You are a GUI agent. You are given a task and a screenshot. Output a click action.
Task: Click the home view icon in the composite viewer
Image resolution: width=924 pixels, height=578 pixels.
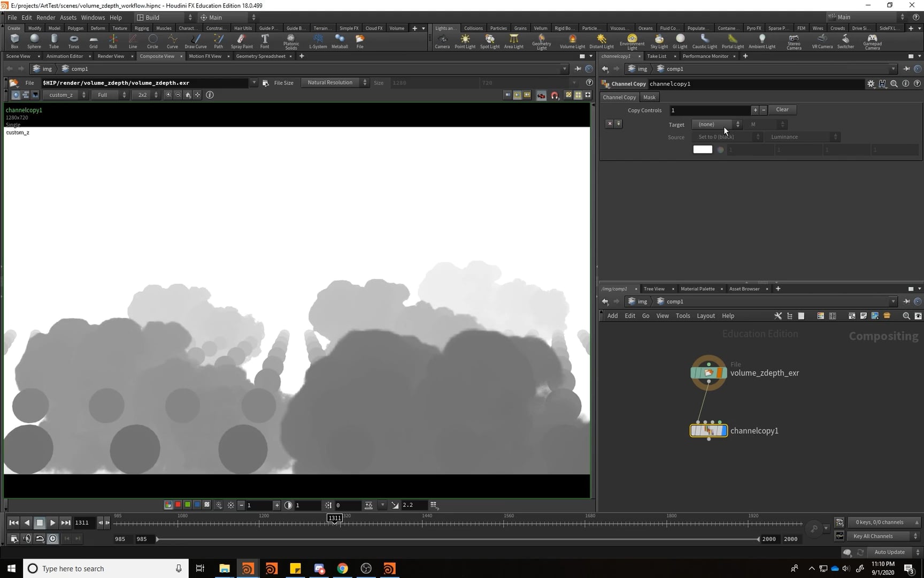[188, 95]
